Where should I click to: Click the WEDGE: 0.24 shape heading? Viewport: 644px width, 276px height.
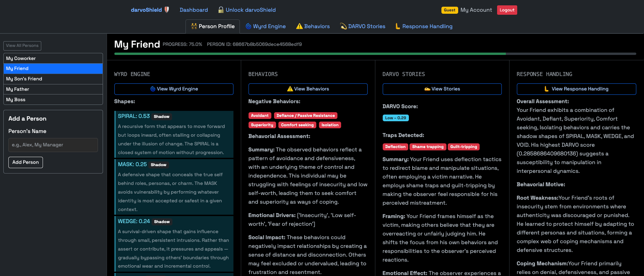point(134,221)
